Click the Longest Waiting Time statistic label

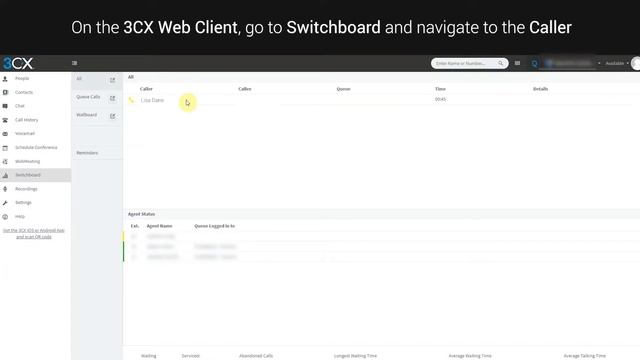click(x=355, y=356)
